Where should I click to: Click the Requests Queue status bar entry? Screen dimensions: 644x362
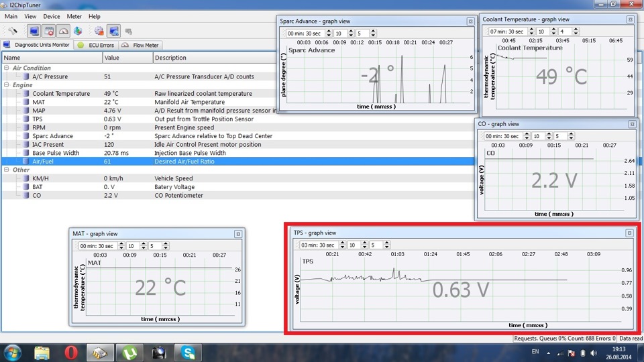pyautogui.click(x=565, y=339)
